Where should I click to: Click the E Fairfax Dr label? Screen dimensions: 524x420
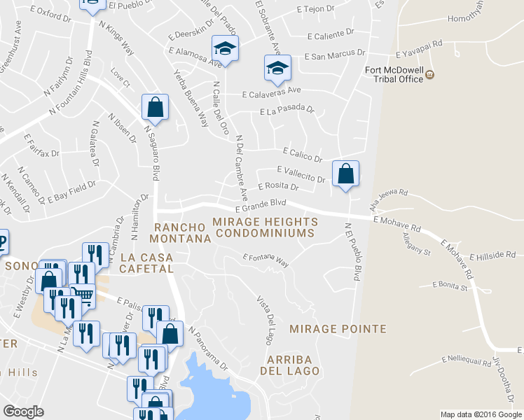[41, 146]
